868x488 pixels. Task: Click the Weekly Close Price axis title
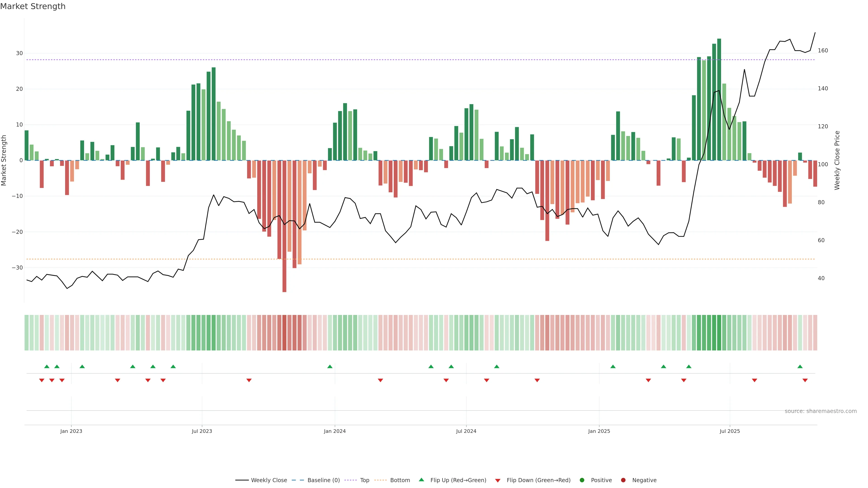click(837, 160)
